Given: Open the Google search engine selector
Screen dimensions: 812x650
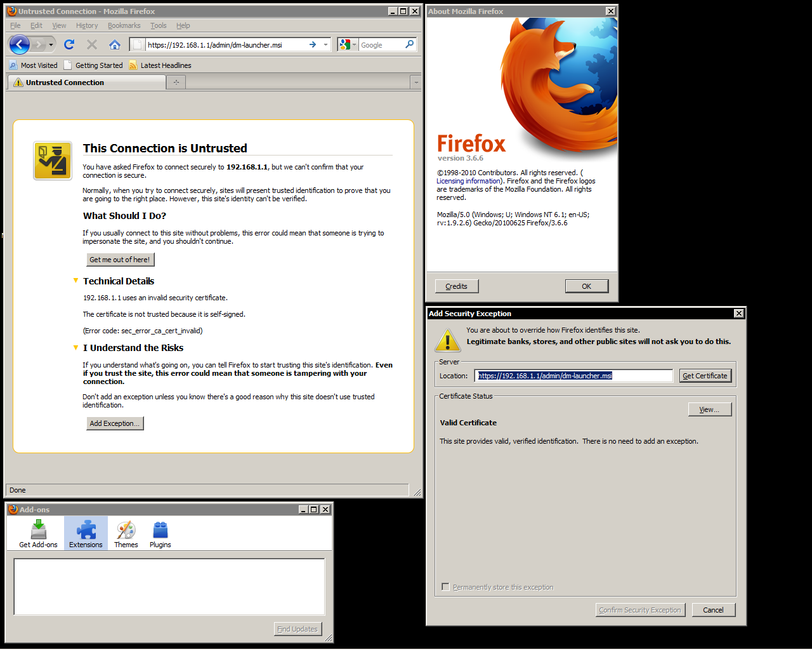Looking at the screenshot, I should coord(348,44).
